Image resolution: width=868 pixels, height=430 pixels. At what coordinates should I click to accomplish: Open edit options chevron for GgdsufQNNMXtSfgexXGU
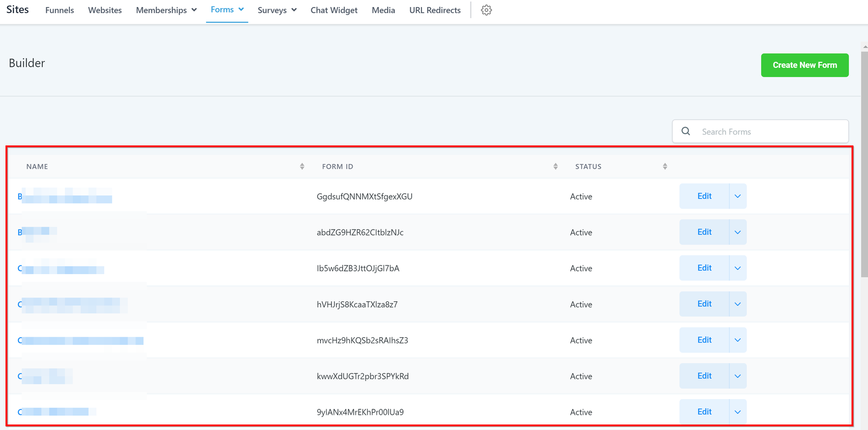(738, 197)
